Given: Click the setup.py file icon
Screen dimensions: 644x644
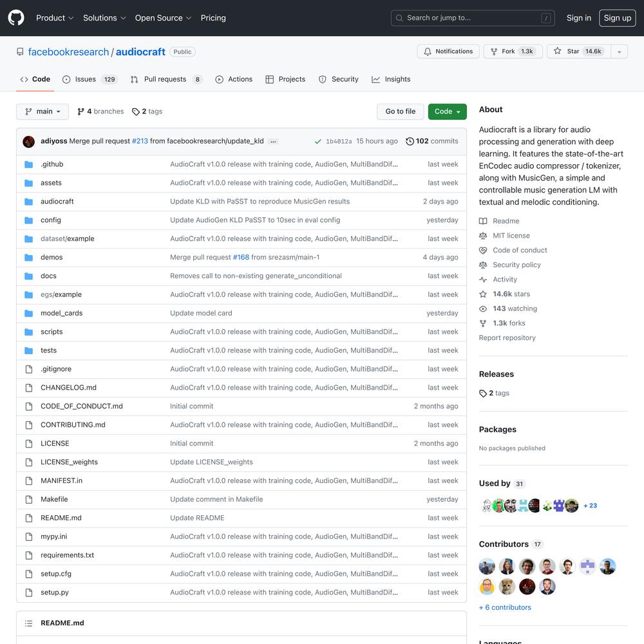Looking at the screenshot, I should point(29,592).
